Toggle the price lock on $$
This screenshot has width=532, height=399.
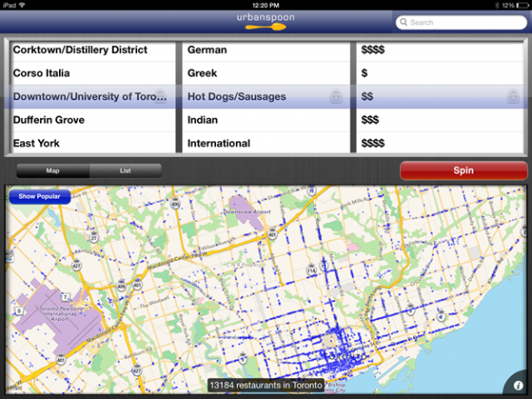(513, 96)
